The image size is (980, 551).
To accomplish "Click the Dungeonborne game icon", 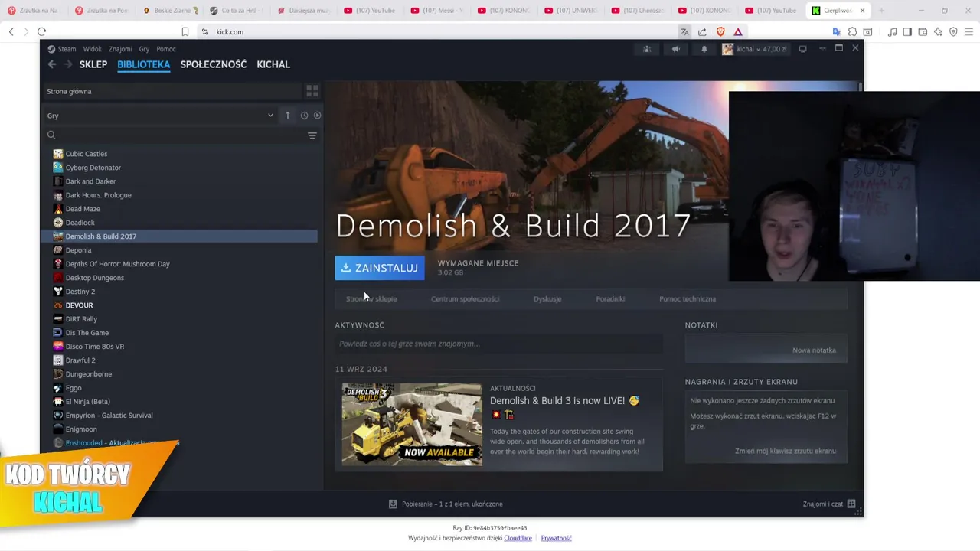I will coord(58,374).
